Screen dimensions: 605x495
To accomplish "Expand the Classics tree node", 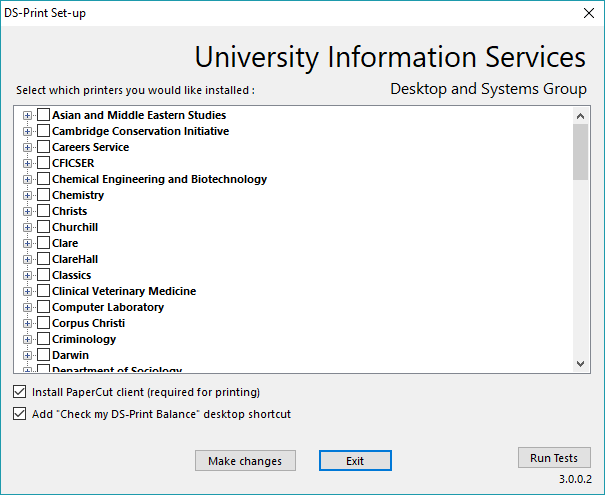I will tap(27, 275).
